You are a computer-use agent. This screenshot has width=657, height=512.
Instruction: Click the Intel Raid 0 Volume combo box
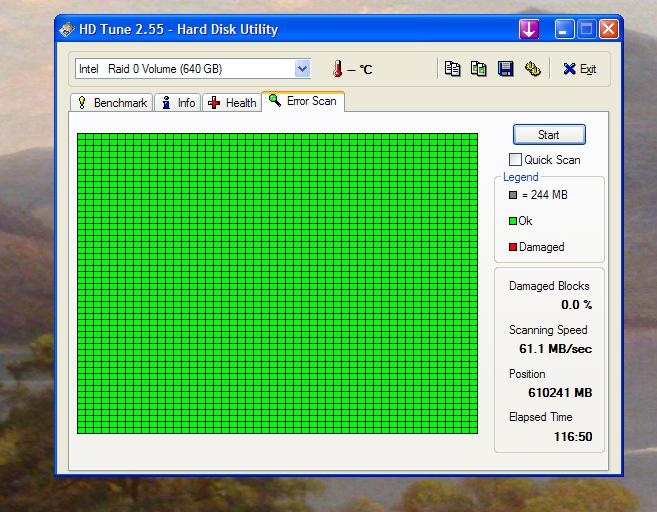pos(193,69)
